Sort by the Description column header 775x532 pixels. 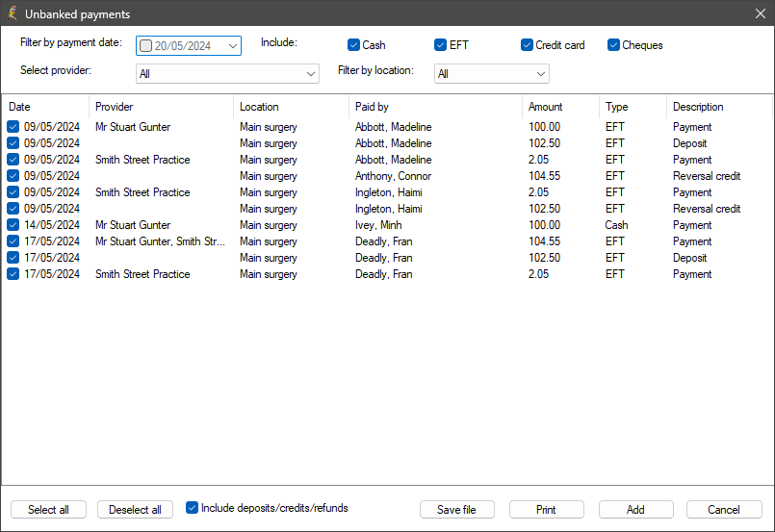719,107
